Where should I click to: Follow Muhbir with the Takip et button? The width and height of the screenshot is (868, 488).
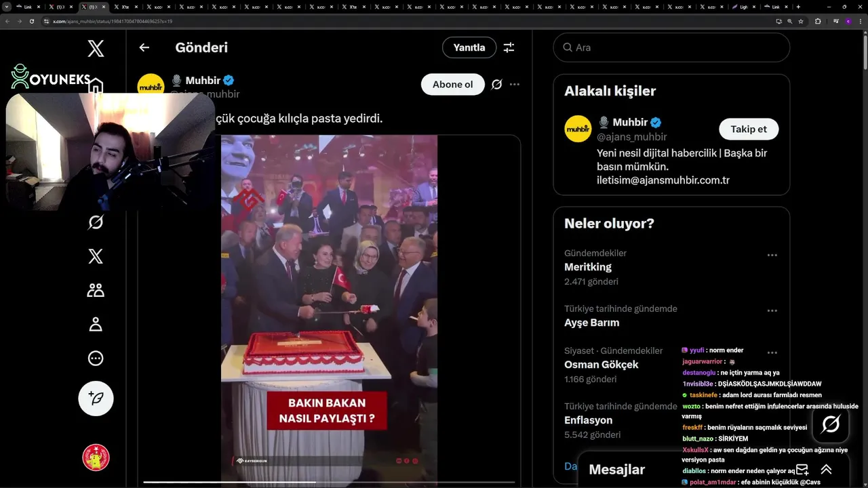[x=749, y=129]
